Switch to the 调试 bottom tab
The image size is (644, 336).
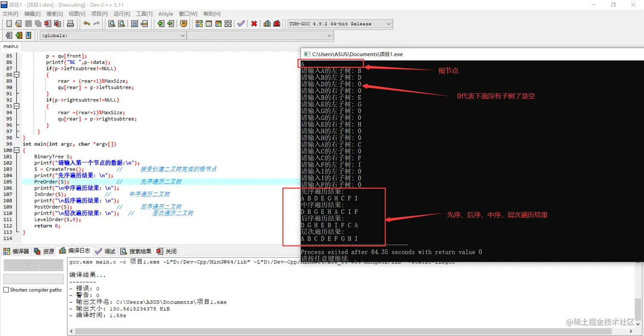coord(105,251)
